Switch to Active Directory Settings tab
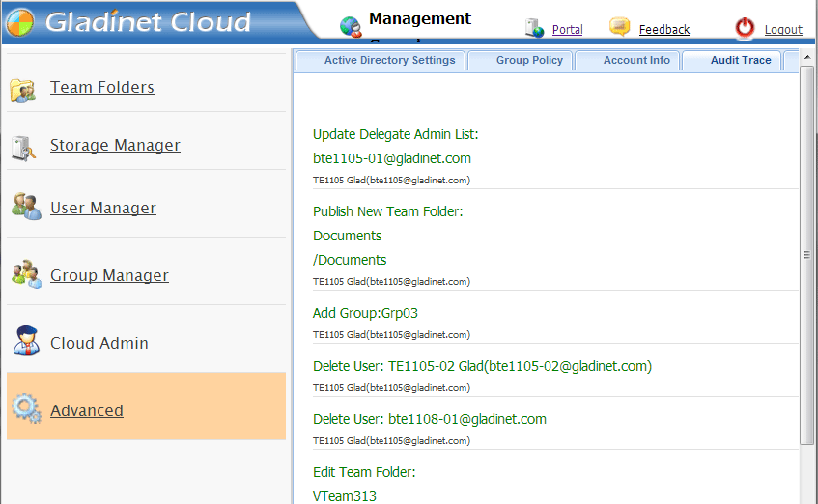 click(381, 60)
